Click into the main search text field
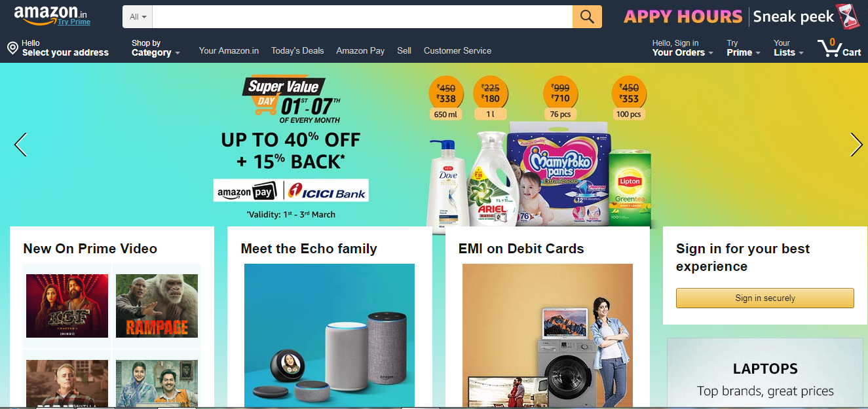This screenshot has width=868, height=409. pyautogui.click(x=362, y=16)
